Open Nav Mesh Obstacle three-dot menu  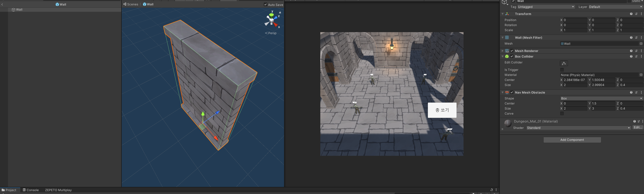pos(641,93)
